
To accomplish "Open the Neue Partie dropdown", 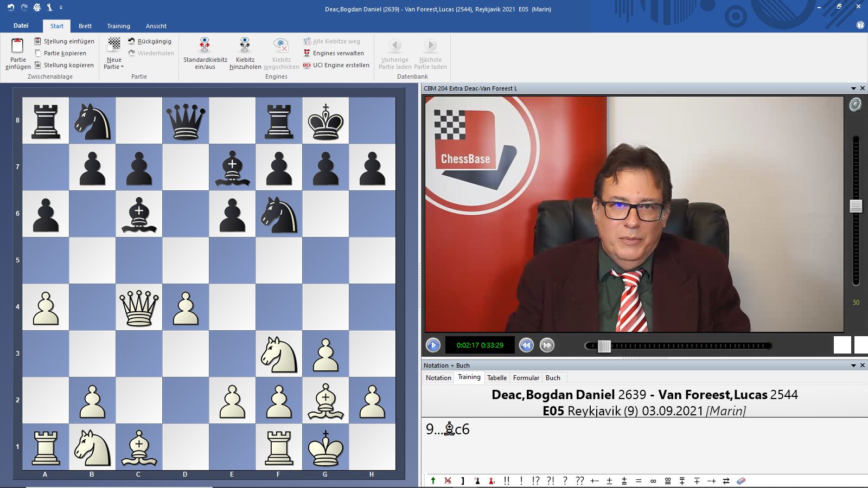I will click(114, 67).
